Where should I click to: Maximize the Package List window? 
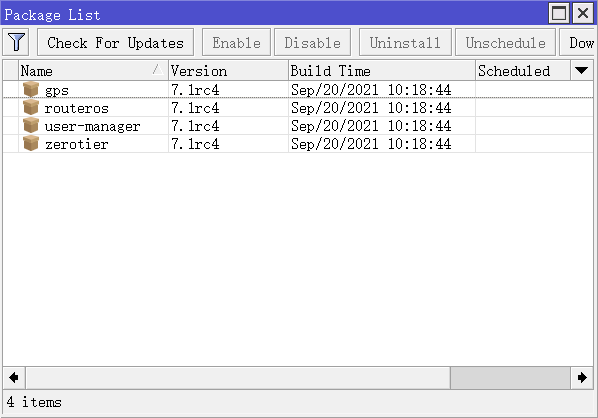(x=559, y=13)
